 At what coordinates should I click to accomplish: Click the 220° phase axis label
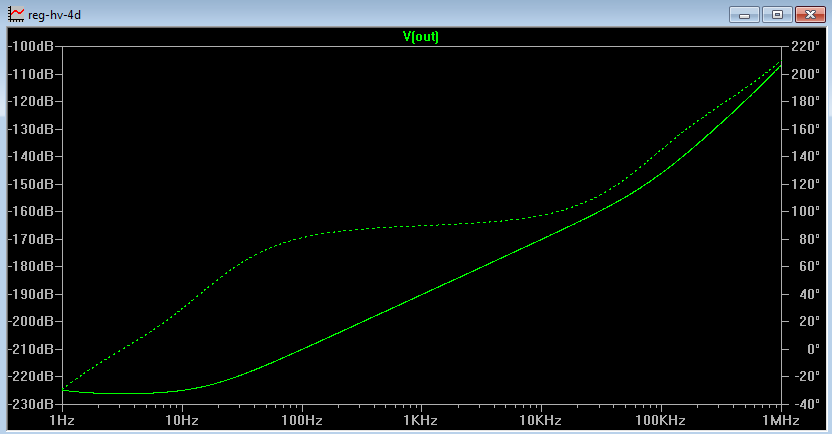(805, 46)
